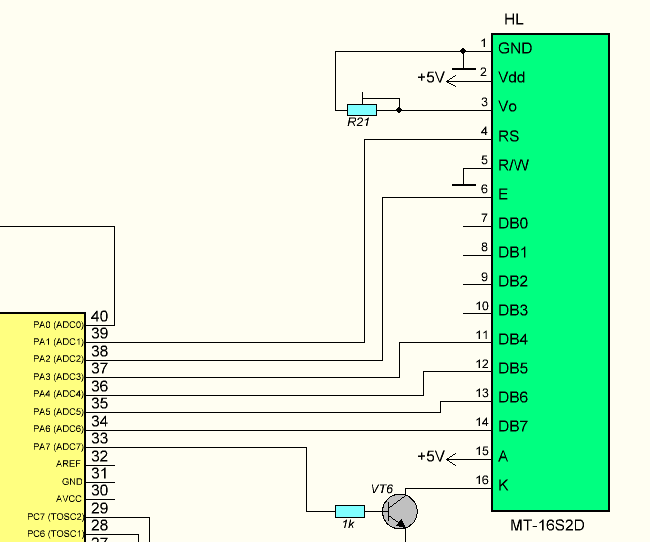Image resolution: width=651 pixels, height=542 pixels.
Task: Click the DB7 data pin label
Action: 513,426
